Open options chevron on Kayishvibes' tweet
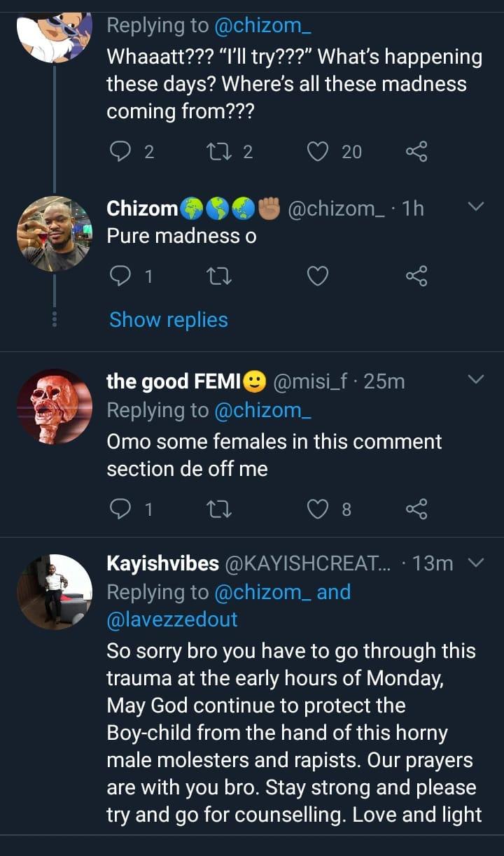 pyautogui.click(x=475, y=563)
